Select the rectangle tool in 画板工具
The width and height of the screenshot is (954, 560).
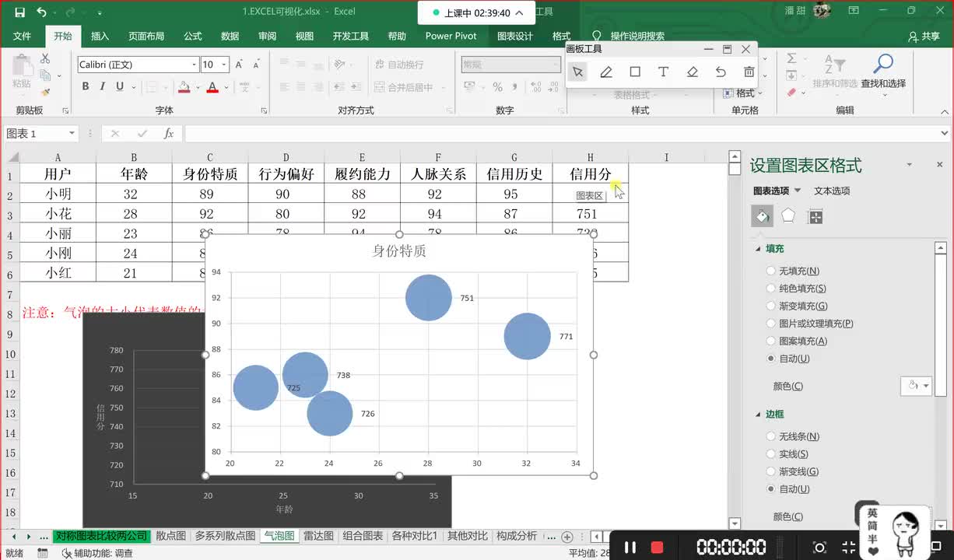coord(635,72)
